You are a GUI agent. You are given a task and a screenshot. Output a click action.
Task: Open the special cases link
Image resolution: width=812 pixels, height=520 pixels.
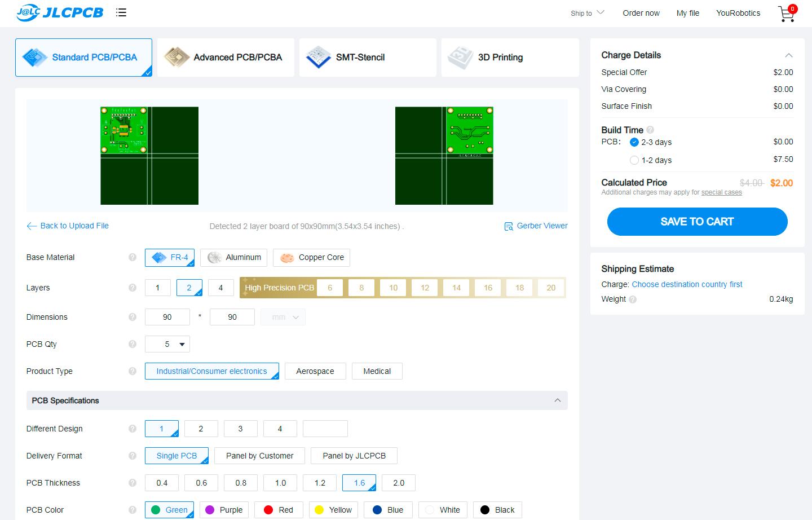(x=722, y=192)
